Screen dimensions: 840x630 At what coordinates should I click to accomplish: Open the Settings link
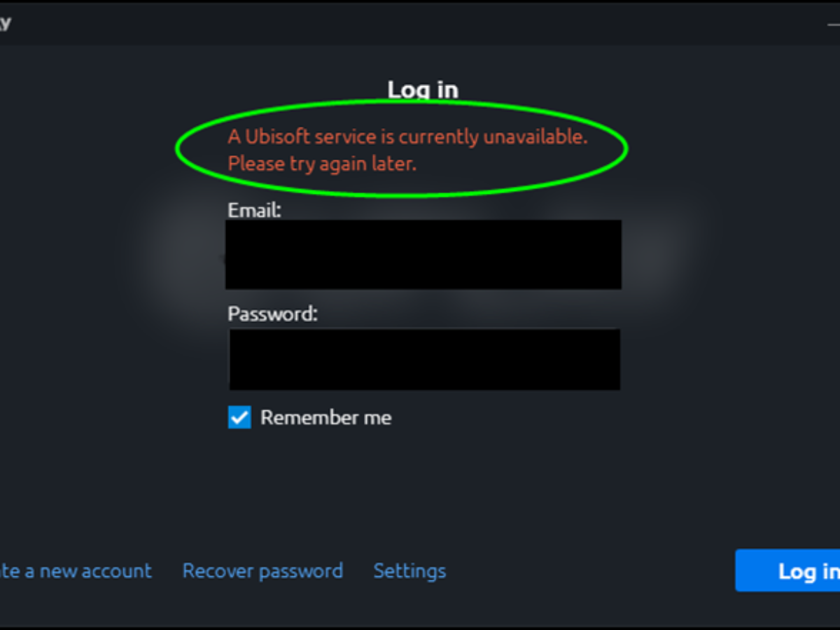click(x=409, y=571)
